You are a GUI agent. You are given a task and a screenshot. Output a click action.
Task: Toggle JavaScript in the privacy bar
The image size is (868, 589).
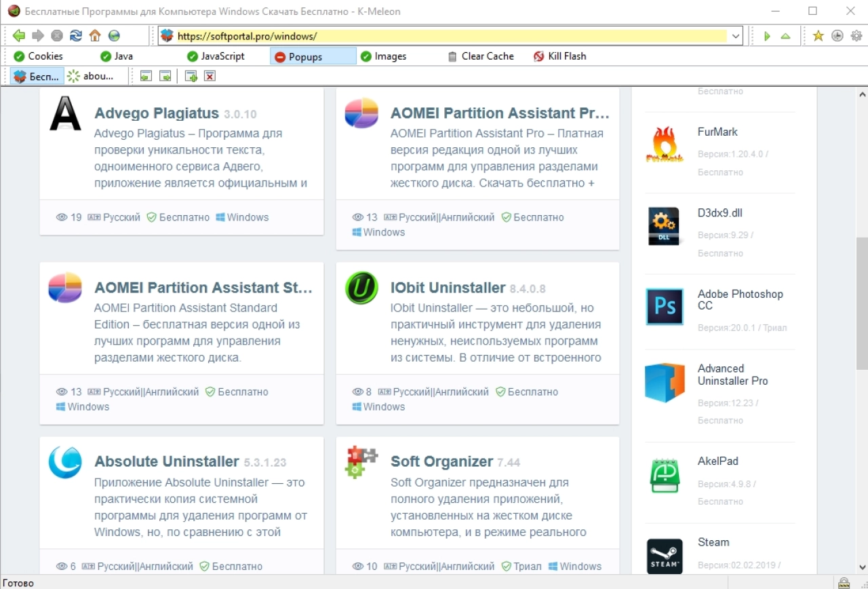tap(216, 56)
